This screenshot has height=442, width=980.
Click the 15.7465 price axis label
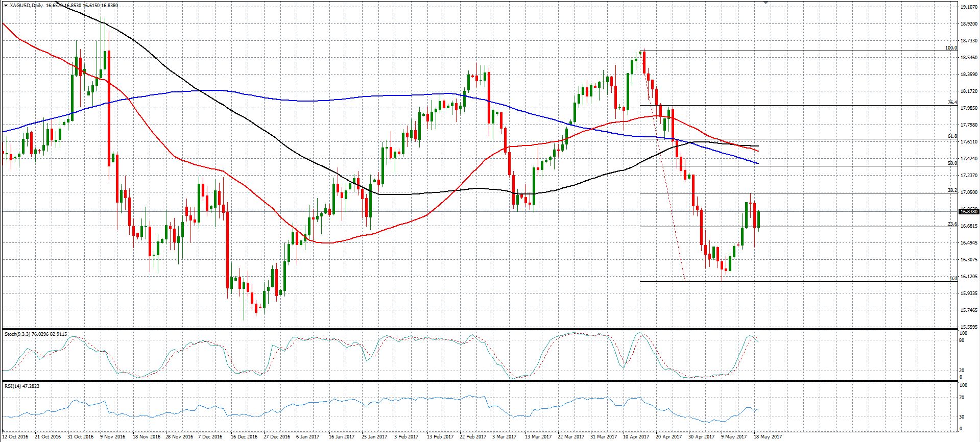coord(969,310)
